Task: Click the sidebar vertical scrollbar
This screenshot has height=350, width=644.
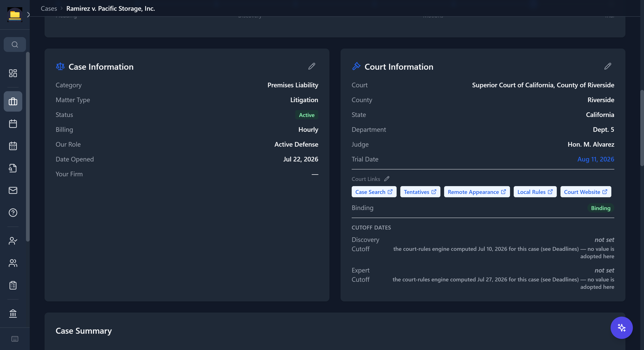Action: (x=28, y=147)
